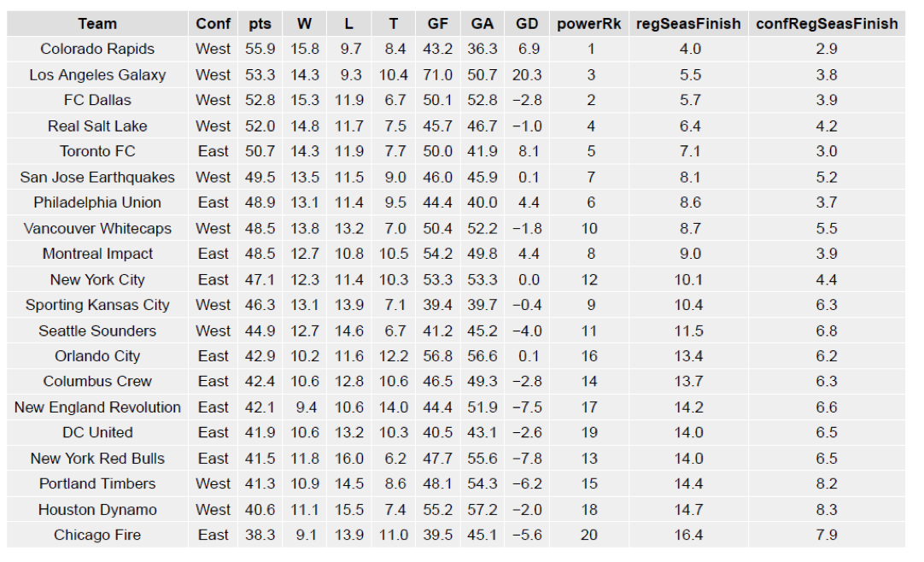This screenshot has height=562, width=924.
Task: Select the regSeasFinish column header
Action: tap(689, 24)
